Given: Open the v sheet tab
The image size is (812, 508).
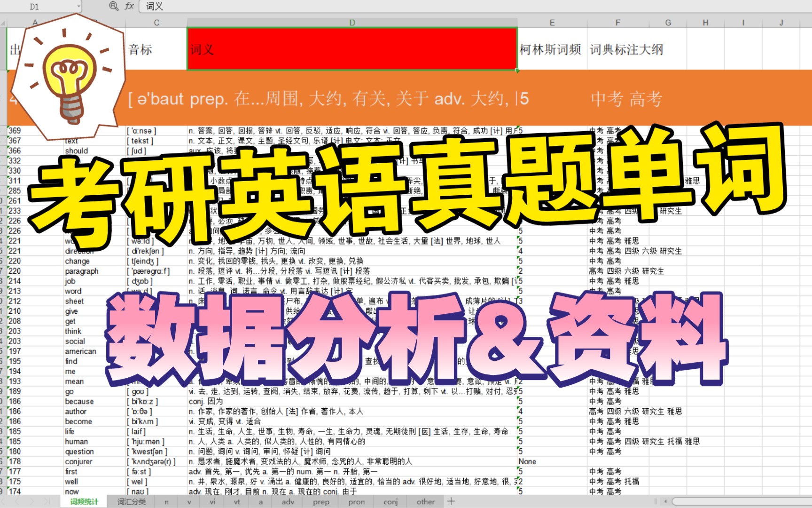Looking at the screenshot, I should tap(189, 502).
